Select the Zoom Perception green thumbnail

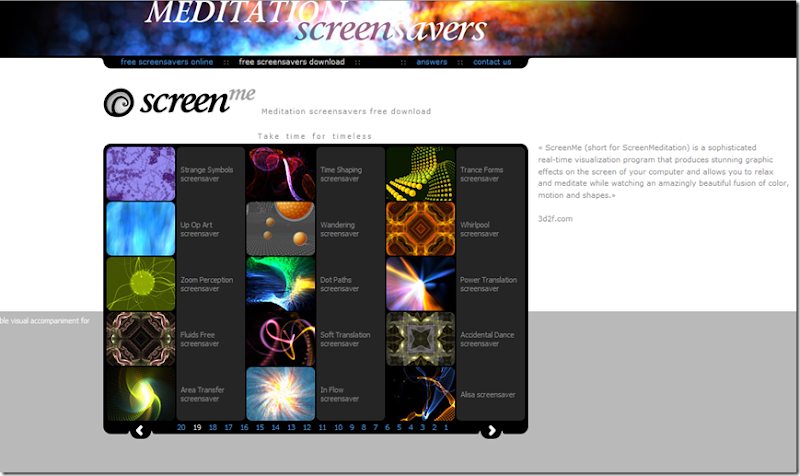click(x=141, y=284)
